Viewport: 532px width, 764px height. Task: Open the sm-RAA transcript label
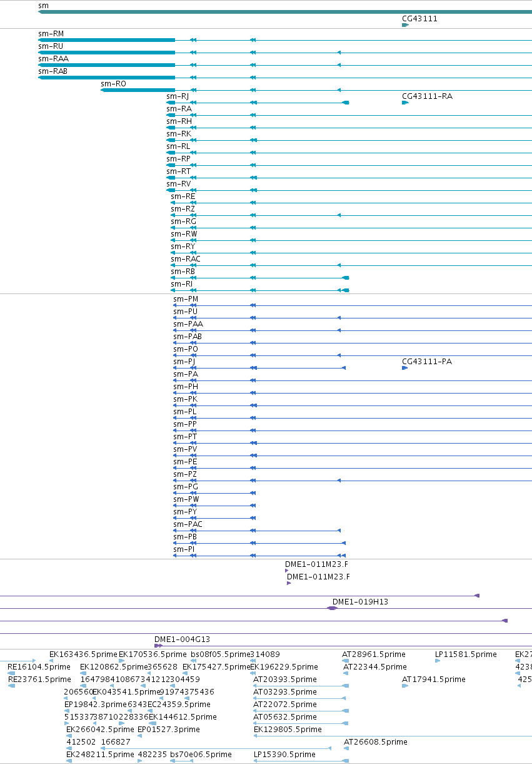coord(53,59)
